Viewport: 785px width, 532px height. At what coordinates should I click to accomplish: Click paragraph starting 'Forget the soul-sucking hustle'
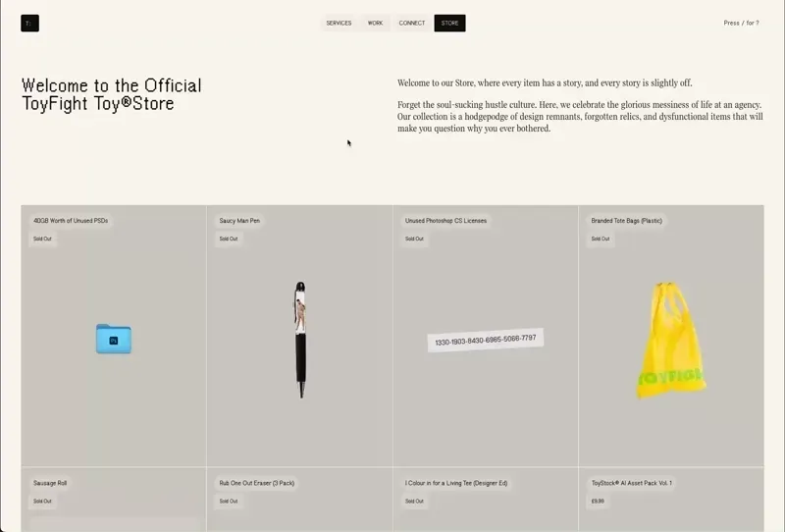(x=580, y=117)
